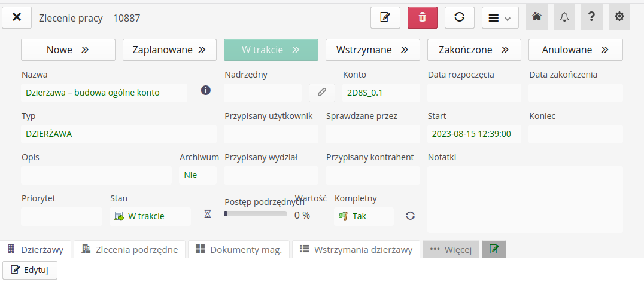Open help question mark icon
Viewport: 644px width, 285px height.
click(592, 17)
